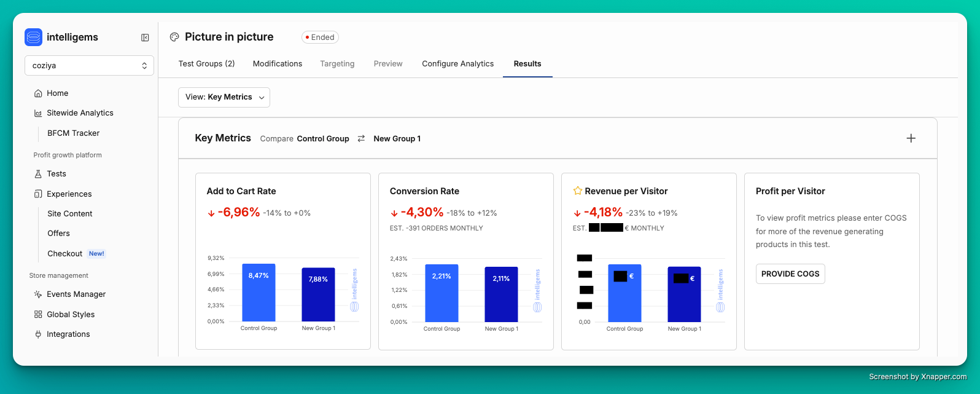The image size is (980, 394).
Task: Open Home from the sidebar
Action: 57,93
